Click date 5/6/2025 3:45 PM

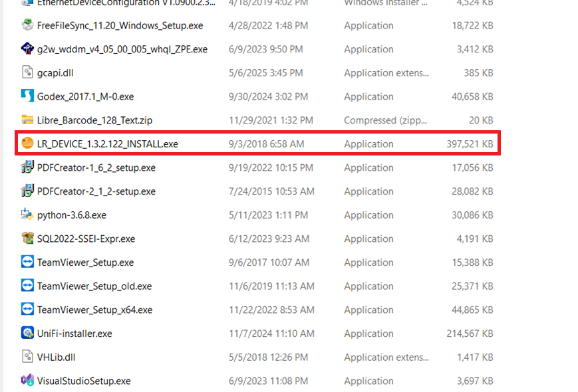click(266, 73)
